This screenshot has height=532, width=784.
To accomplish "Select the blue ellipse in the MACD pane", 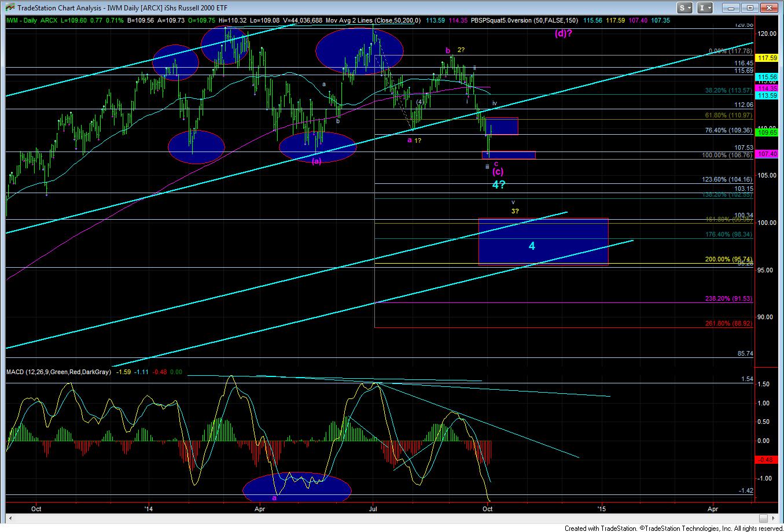I will click(297, 487).
